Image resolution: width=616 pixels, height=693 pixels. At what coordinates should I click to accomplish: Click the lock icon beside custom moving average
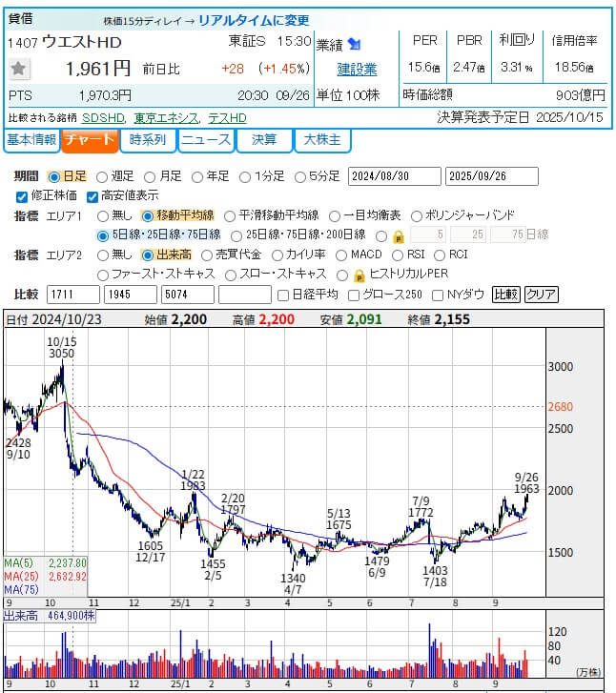point(398,235)
